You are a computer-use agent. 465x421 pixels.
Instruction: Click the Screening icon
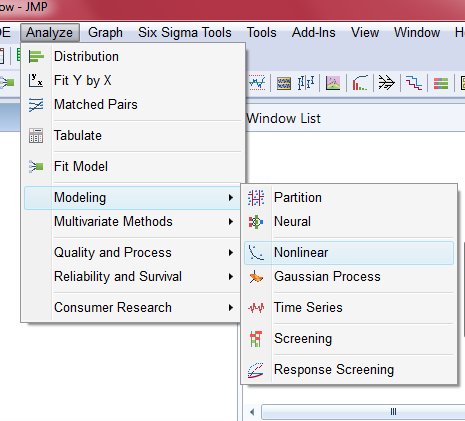[x=256, y=339]
